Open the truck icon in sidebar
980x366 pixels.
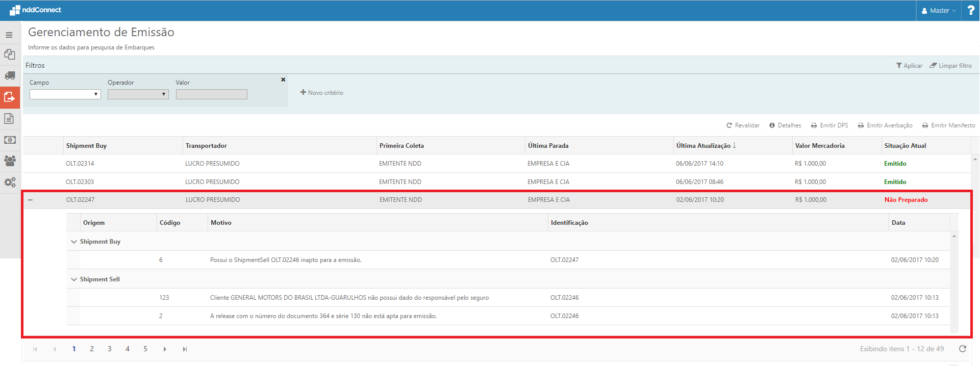[x=10, y=75]
